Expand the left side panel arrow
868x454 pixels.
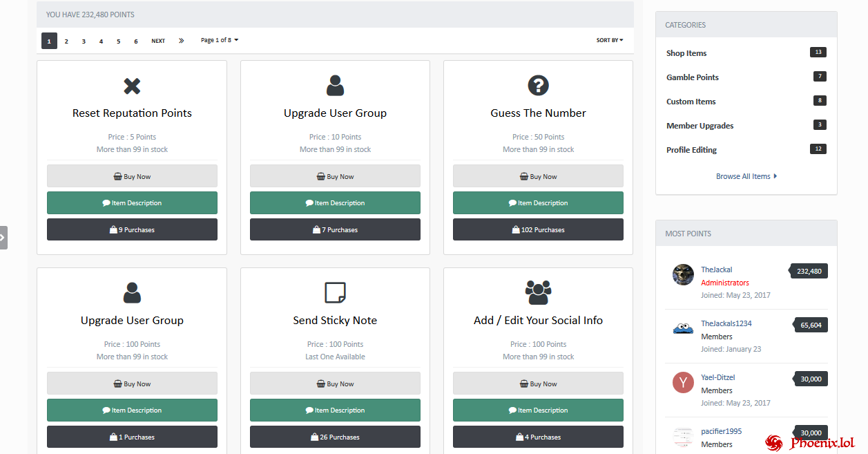[x=3, y=237]
